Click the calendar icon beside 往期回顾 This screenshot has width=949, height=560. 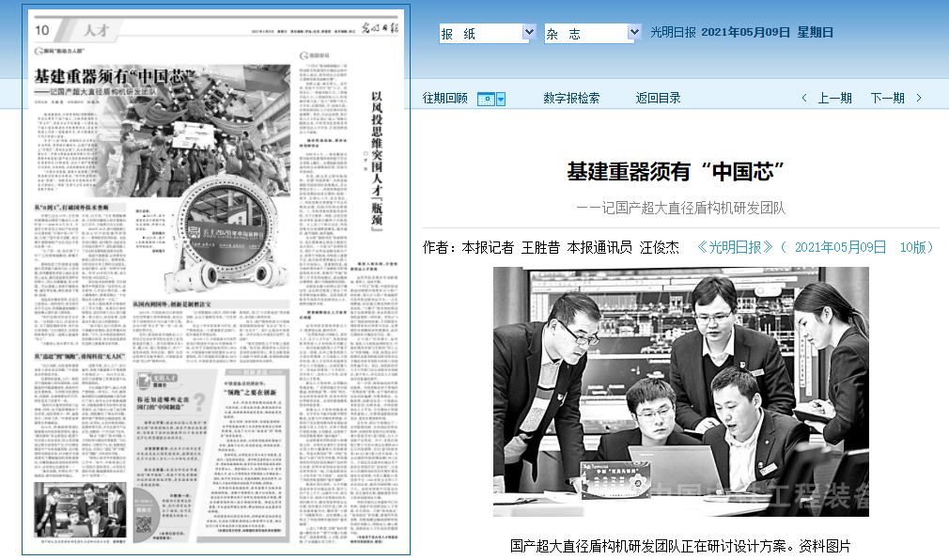point(485,99)
